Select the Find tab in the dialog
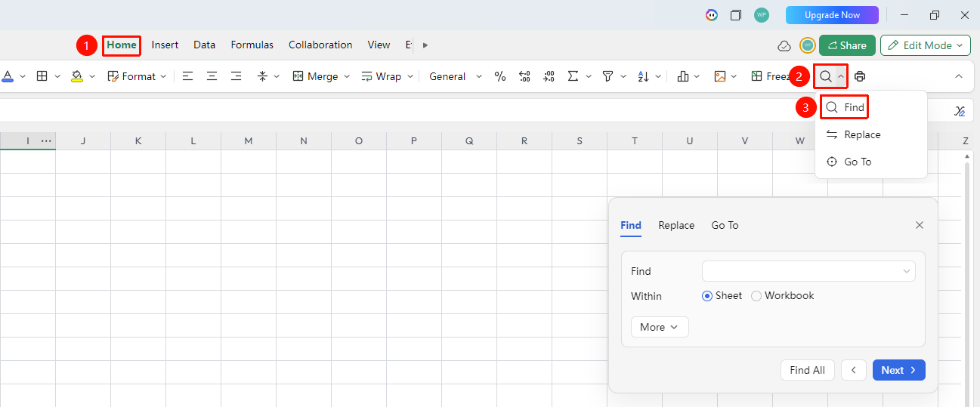 631,225
